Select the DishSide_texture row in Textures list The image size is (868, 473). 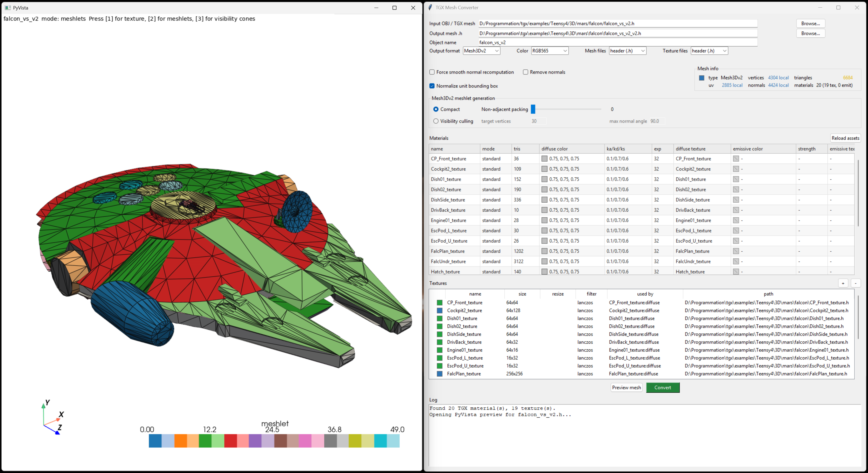(x=642, y=334)
